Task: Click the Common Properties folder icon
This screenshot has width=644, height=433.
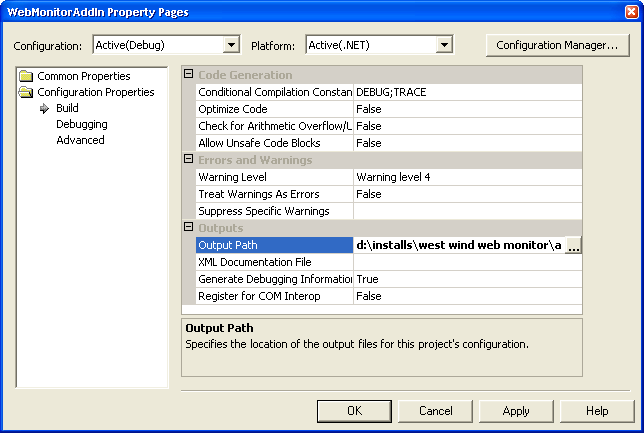Action: point(27,77)
